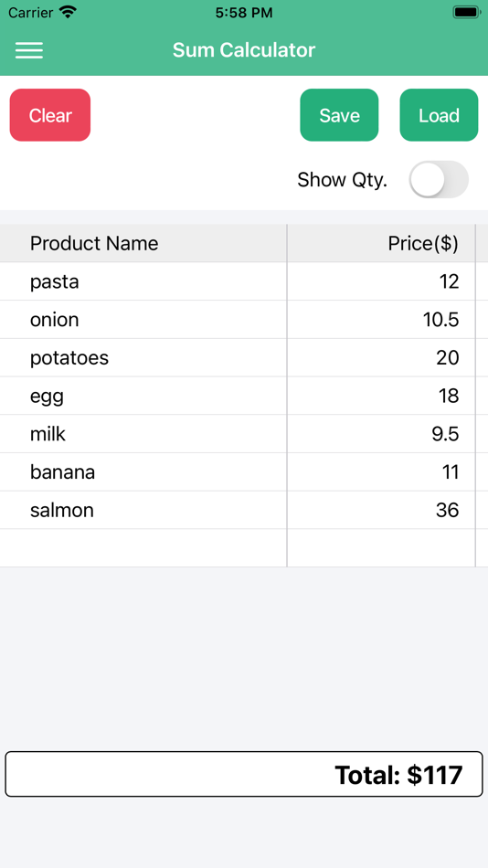Click the Load button
488x868 pixels.
tap(439, 115)
